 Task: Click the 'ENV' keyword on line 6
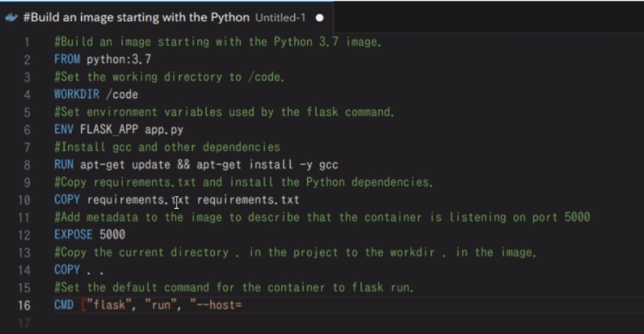pos(64,130)
